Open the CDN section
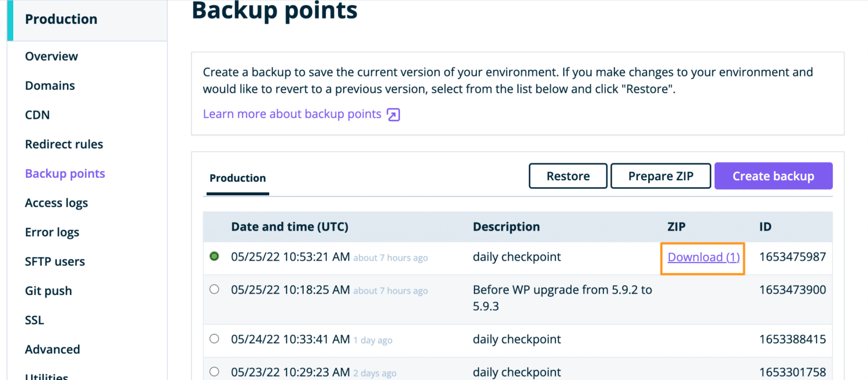Screen dimensions: 868x380 pyautogui.click(x=37, y=115)
